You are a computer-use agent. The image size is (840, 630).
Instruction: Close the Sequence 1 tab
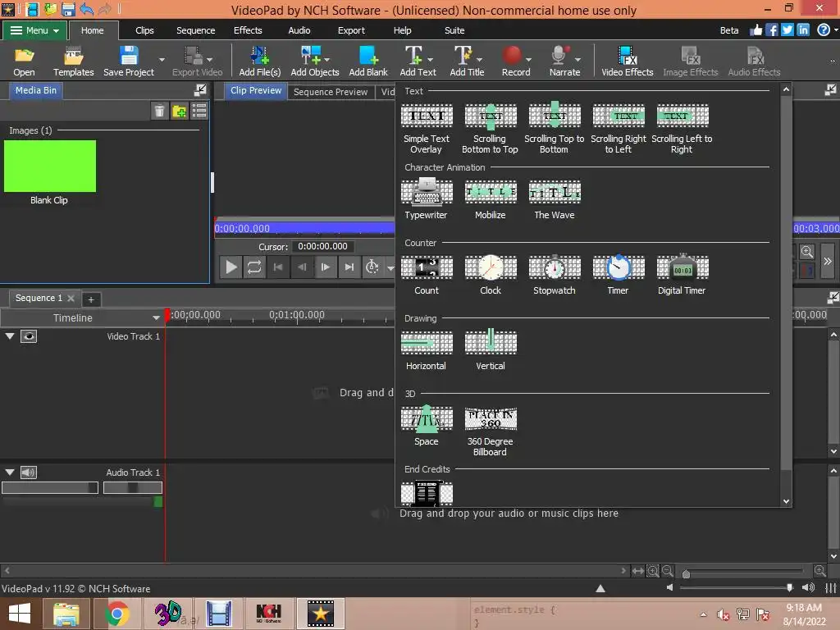pos(71,298)
